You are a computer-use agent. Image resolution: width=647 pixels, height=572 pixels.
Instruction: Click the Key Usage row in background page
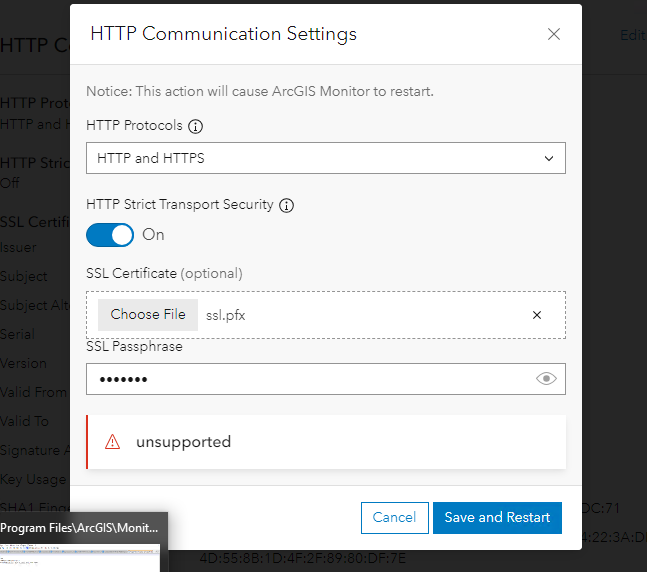tap(33, 480)
